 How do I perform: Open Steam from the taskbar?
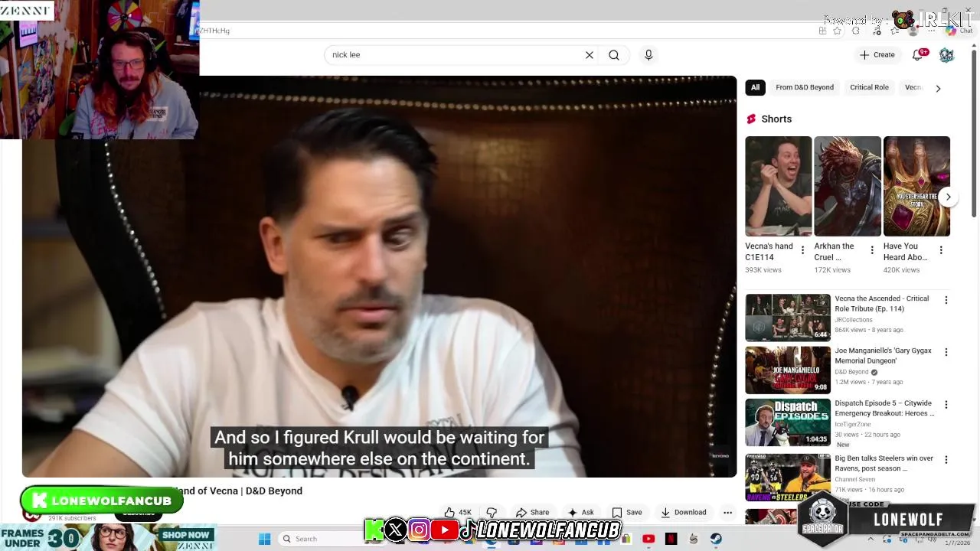[716, 539]
